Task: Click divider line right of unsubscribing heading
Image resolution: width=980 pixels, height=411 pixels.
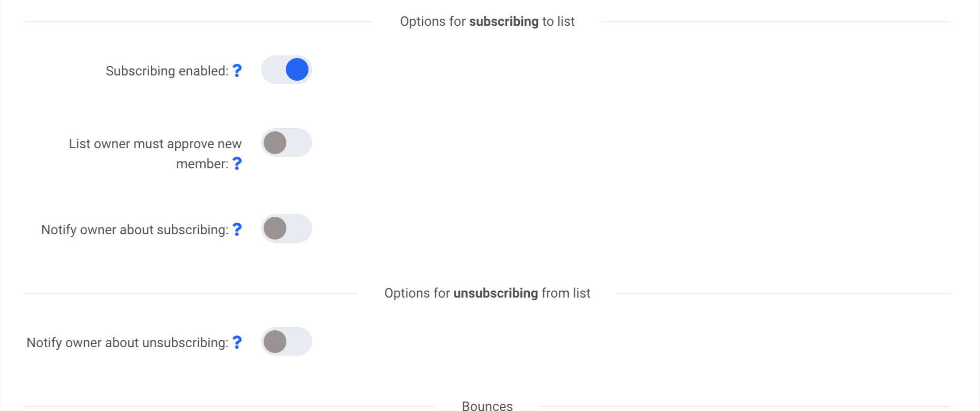Action: pyautogui.click(x=783, y=293)
